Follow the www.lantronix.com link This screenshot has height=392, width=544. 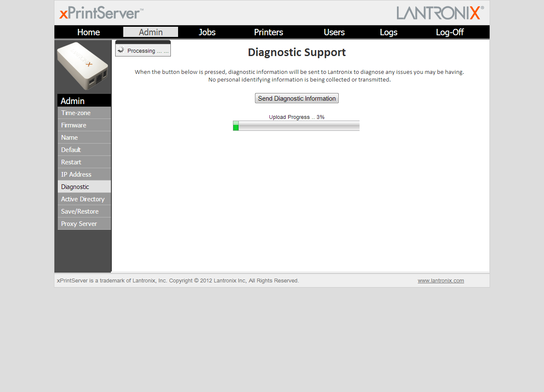coord(441,281)
